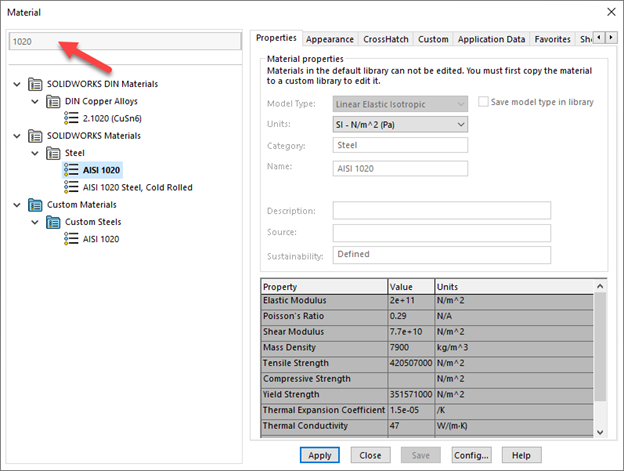Click the Property column header
The width and height of the screenshot is (624, 471).
tap(324, 287)
